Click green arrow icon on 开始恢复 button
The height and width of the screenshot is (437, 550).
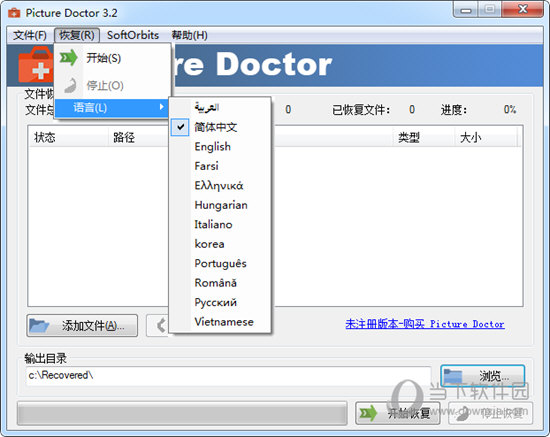coord(368,413)
